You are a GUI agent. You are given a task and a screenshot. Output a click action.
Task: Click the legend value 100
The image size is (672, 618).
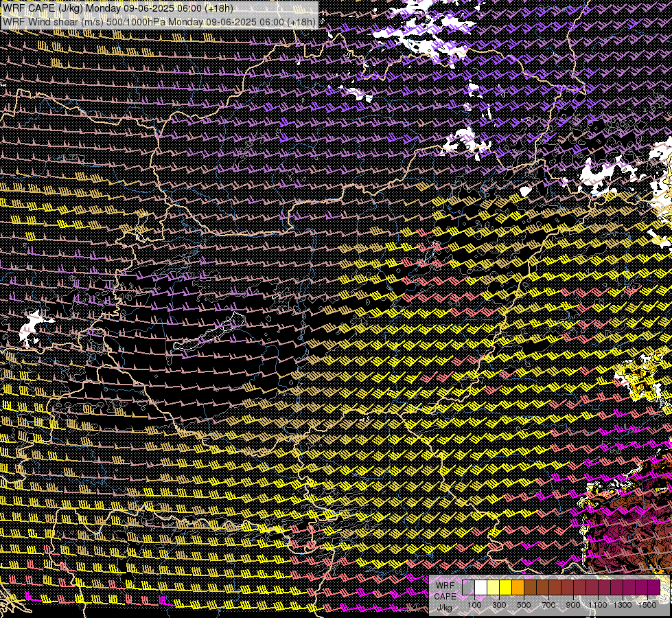(x=474, y=605)
